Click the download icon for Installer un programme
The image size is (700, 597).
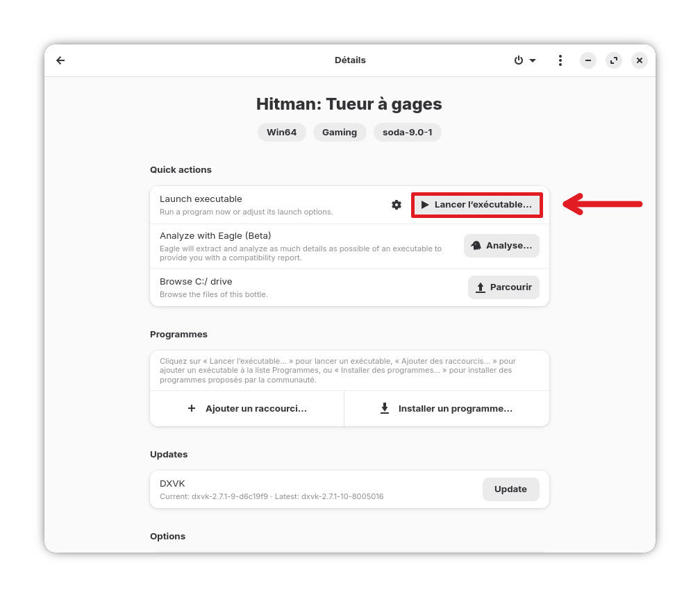point(385,409)
